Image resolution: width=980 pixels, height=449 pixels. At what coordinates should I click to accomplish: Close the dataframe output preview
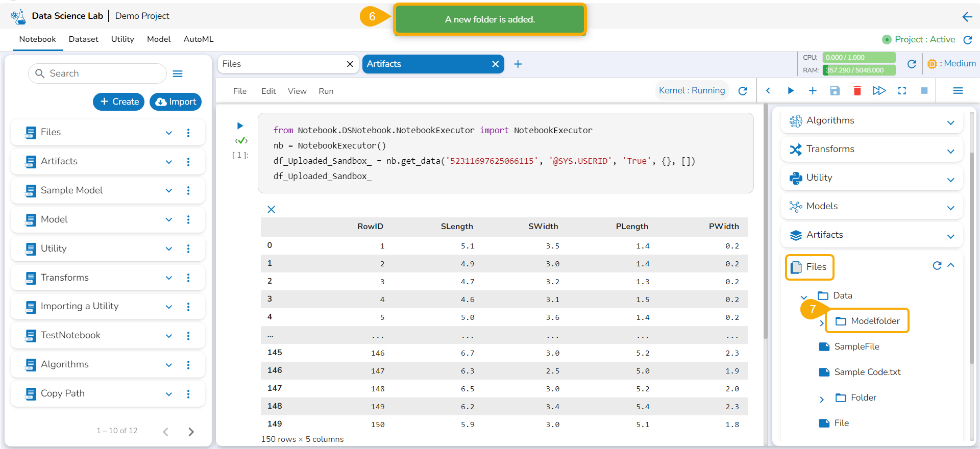pos(271,210)
